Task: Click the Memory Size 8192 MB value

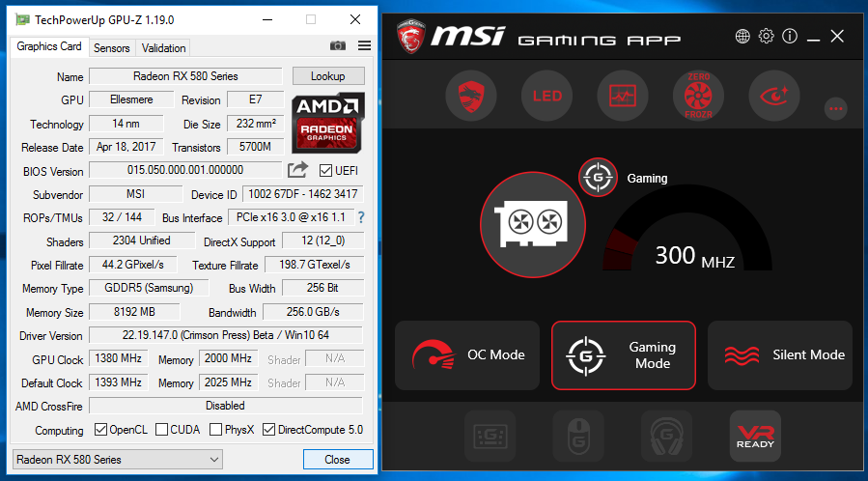Action: click(134, 312)
